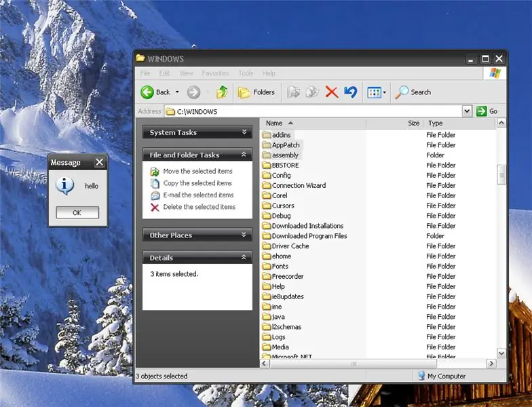This screenshot has width=532, height=407.
Task: Open the Back history dropdown arrow
Action: [x=177, y=92]
